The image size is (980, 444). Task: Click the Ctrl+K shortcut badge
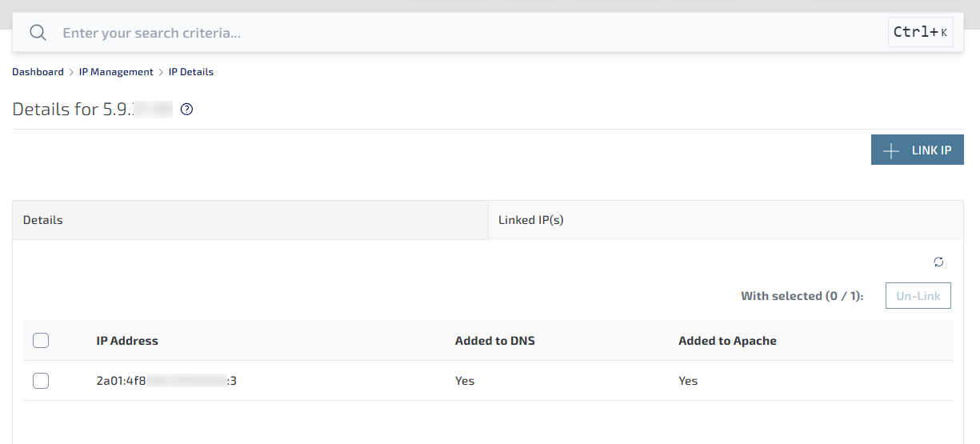(x=920, y=33)
